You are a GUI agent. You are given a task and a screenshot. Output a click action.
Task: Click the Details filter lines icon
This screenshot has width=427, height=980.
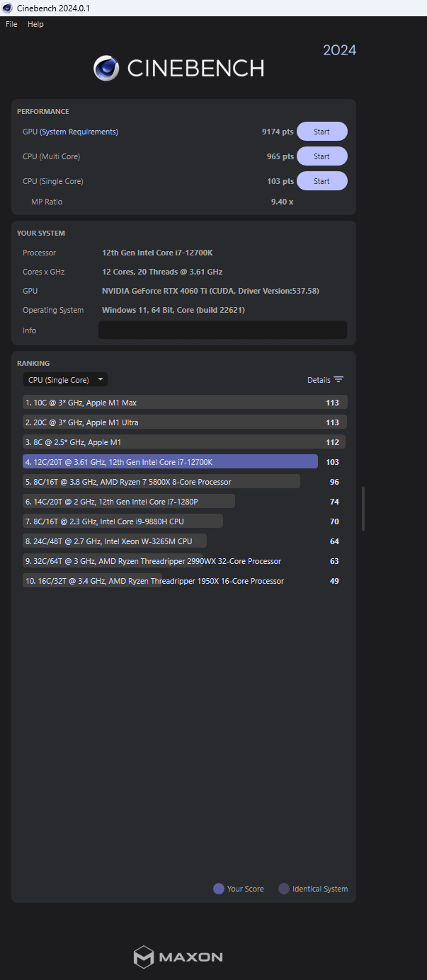pyautogui.click(x=338, y=380)
